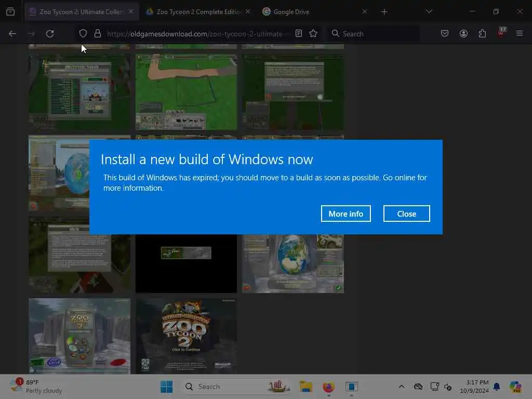This screenshot has width=532, height=399.
Task: Switch to Zoo Tycoon 2 Complete Edition tab
Action: (198, 12)
